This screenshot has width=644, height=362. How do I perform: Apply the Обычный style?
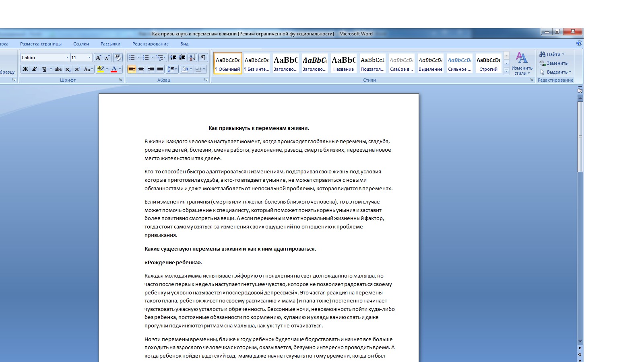(228, 64)
